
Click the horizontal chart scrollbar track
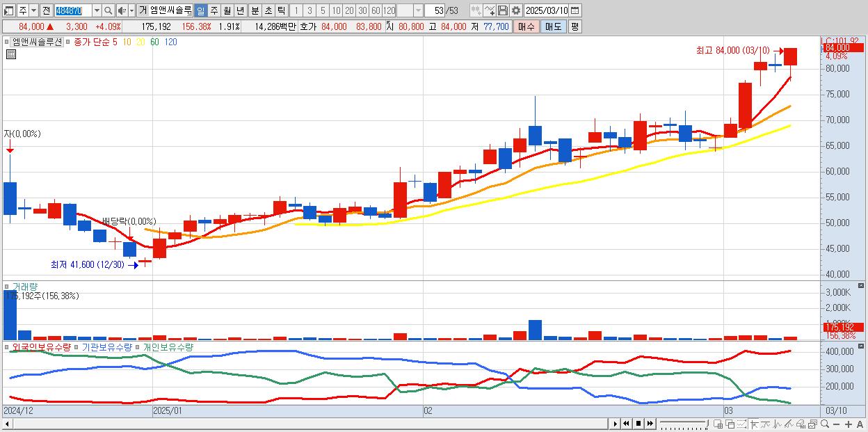point(310,424)
